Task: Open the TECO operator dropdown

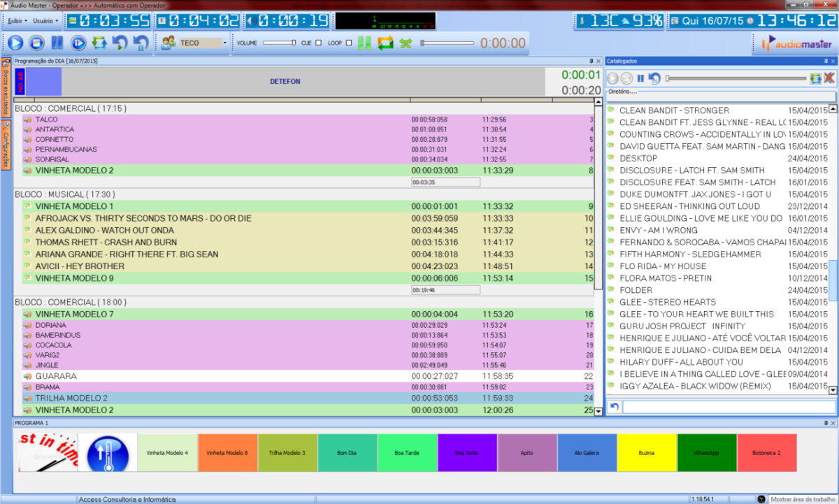Action: click(225, 43)
